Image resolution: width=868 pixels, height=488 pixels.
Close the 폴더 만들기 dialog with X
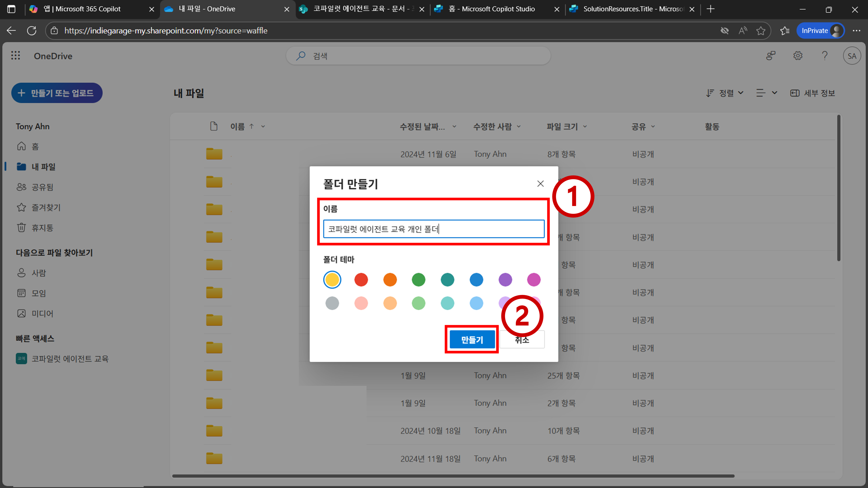[540, 183]
